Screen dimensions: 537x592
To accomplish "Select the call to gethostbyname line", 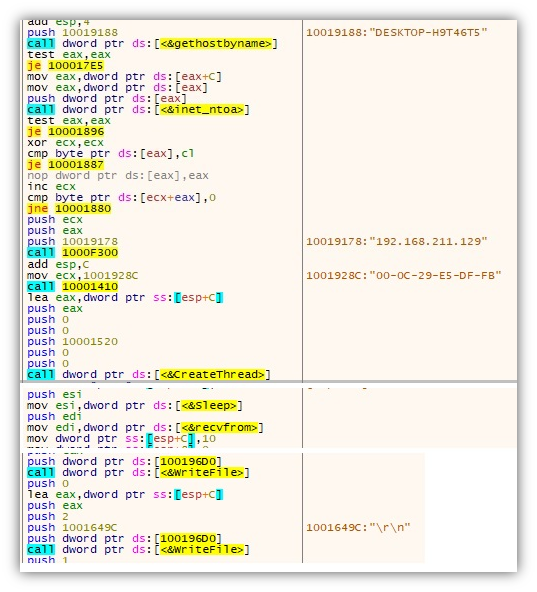I will tap(152, 43).
